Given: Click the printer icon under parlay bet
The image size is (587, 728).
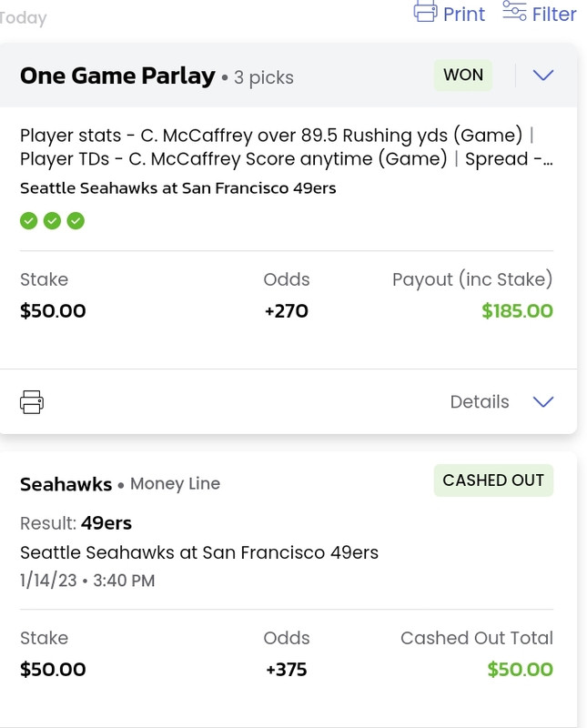Looking at the screenshot, I should tap(32, 401).
